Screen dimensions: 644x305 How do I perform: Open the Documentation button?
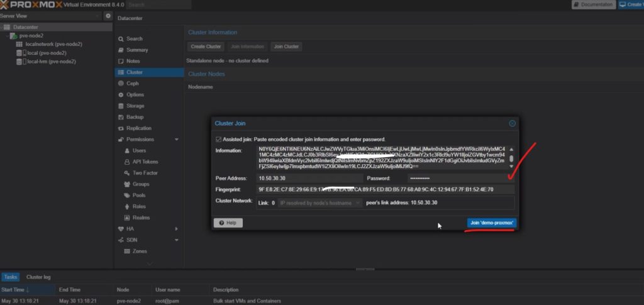pos(594,4)
